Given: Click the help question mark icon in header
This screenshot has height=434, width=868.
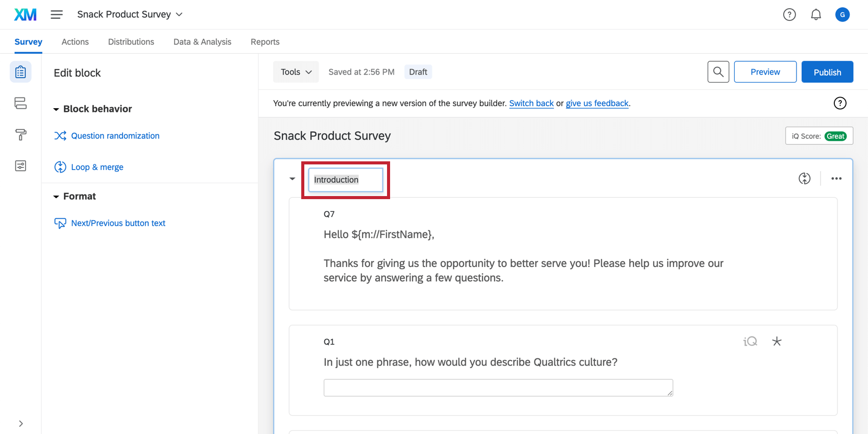Looking at the screenshot, I should (x=789, y=15).
